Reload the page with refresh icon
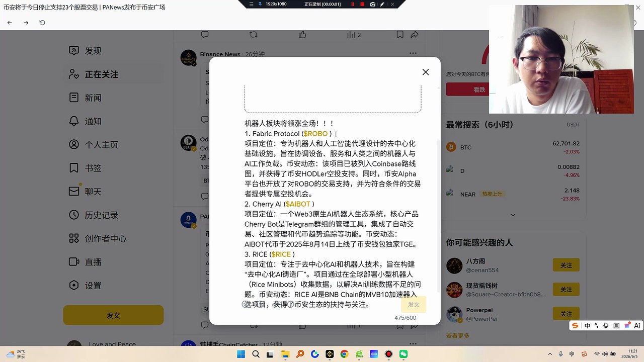Viewport: 644px width, 362px height. coord(42,23)
